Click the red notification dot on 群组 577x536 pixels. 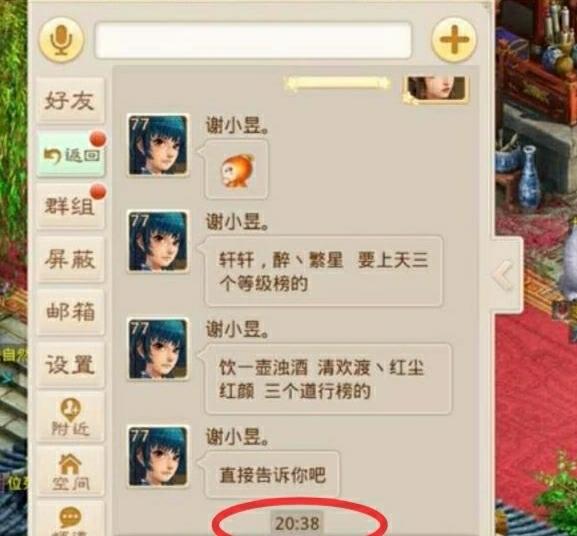point(98,192)
